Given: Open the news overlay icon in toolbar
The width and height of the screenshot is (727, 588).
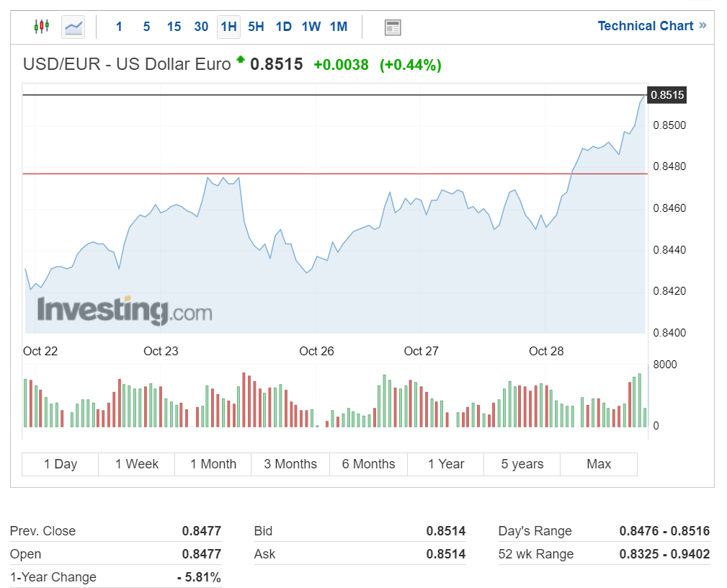Looking at the screenshot, I should 393,27.
